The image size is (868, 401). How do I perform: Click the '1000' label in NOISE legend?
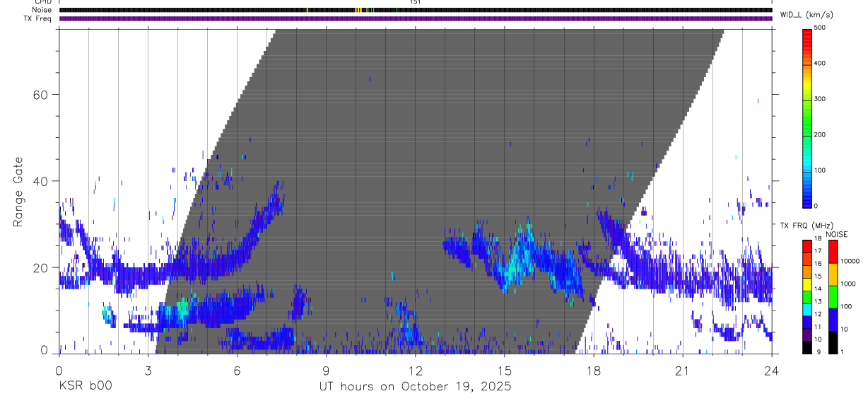tap(848, 285)
